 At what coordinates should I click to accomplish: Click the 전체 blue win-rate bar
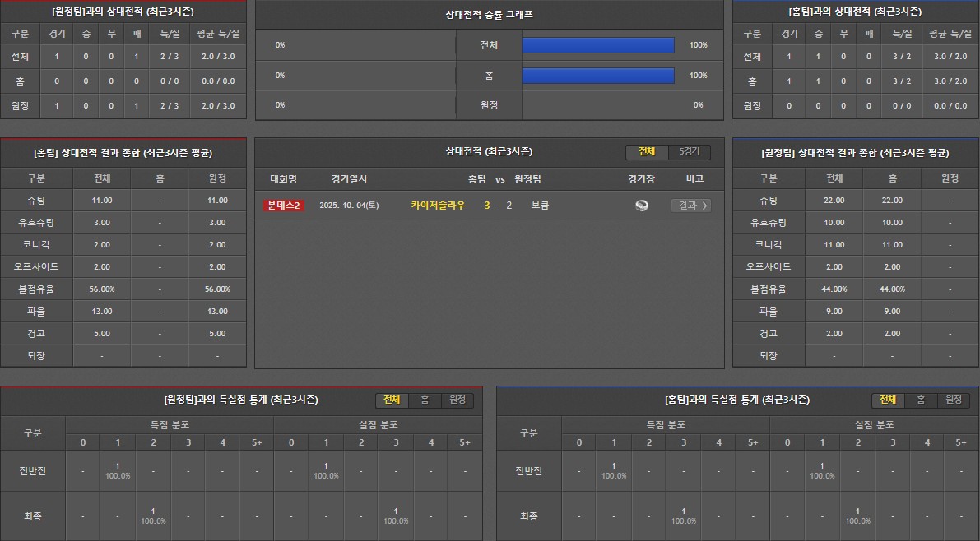[x=598, y=45]
